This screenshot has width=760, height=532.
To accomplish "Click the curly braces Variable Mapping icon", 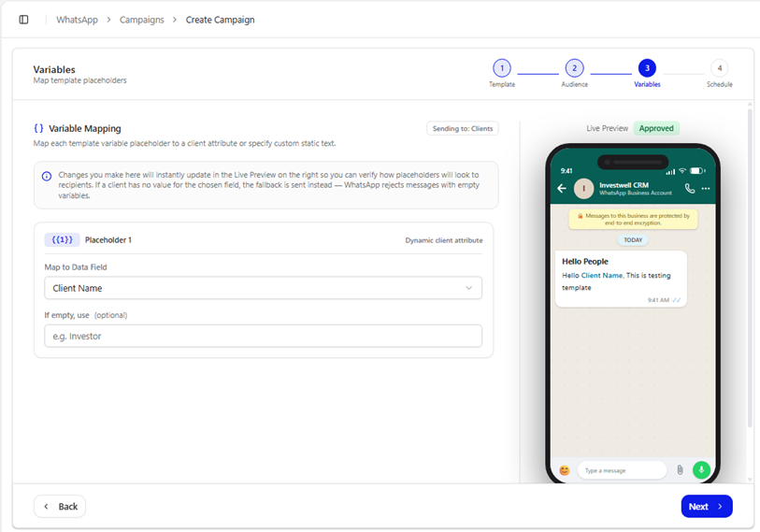I will tap(38, 128).
